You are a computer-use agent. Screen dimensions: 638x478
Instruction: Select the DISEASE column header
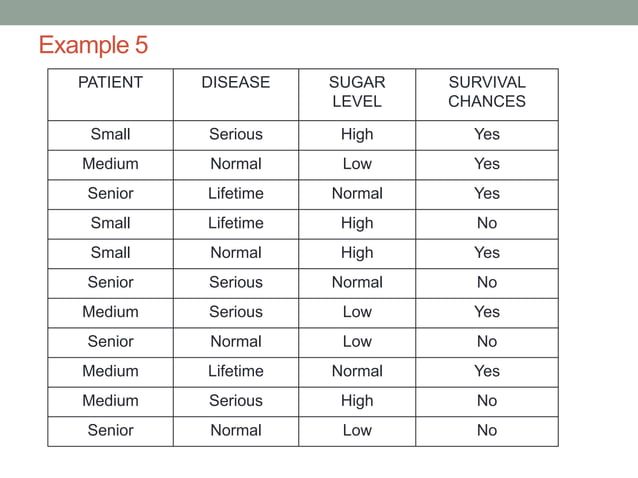pyautogui.click(x=236, y=82)
